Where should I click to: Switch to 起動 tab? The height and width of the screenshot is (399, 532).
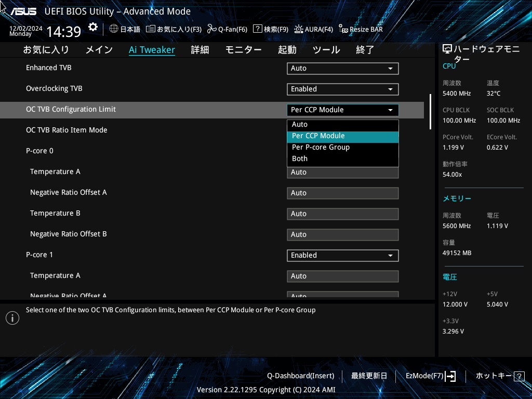[287, 50]
